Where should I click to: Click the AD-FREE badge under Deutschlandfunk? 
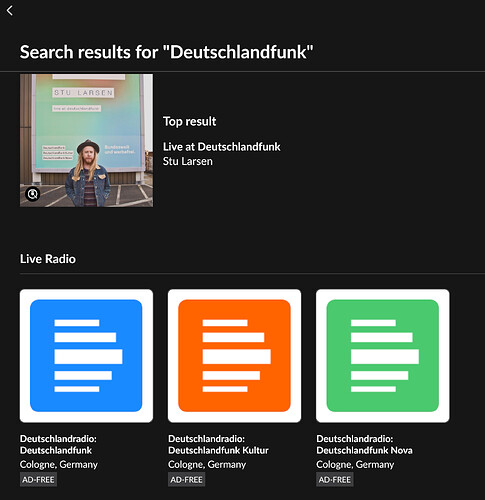click(x=38, y=480)
